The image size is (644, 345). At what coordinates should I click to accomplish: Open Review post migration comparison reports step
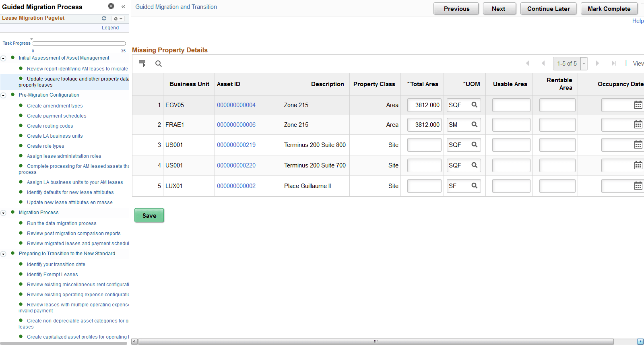74,233
